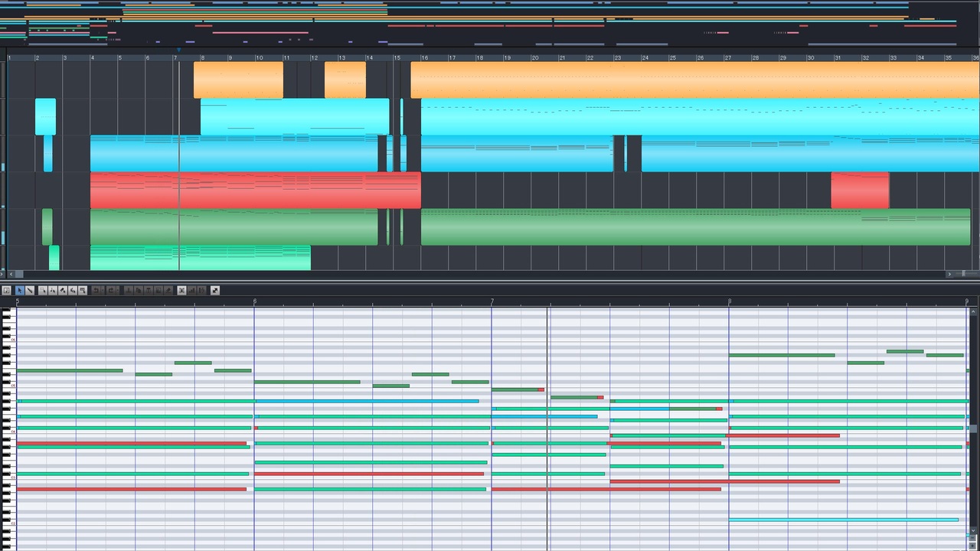Click bar 8 on the piano roll ruler
The image size is (980, 551).
pos(730,302)
